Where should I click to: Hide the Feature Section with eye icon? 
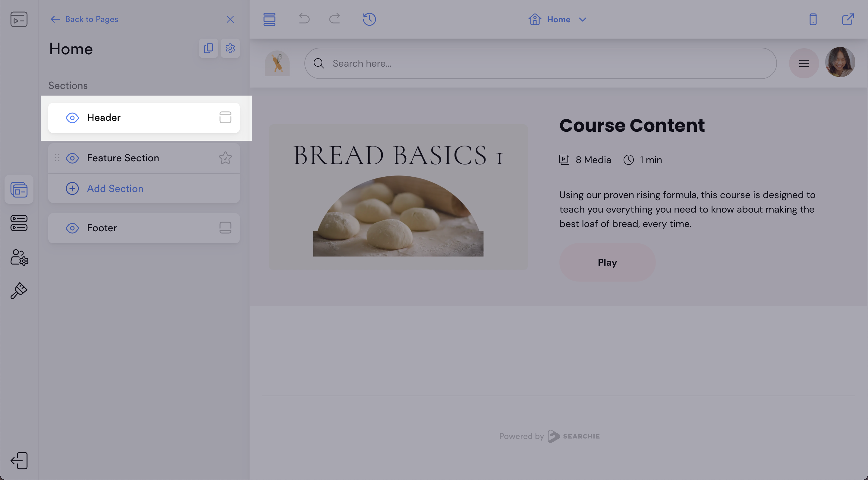coord(72,158)
